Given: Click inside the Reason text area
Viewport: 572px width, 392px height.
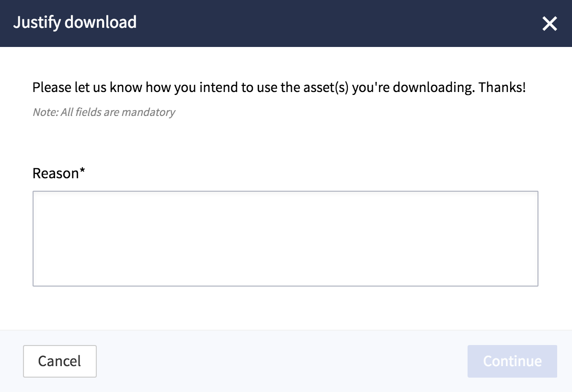Looking at the screenshot, I should pos(285,238).
